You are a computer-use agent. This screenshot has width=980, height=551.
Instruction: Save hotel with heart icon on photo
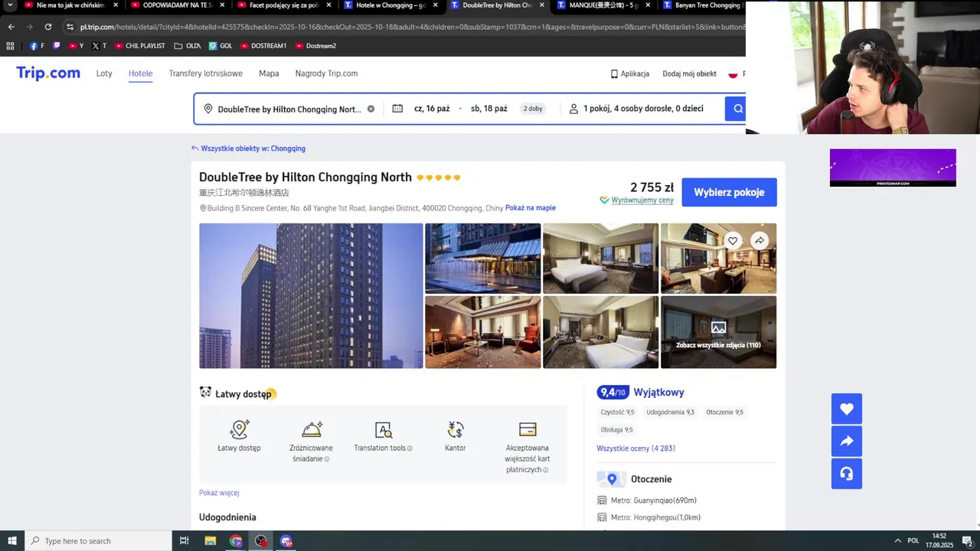tap(733, 241)
